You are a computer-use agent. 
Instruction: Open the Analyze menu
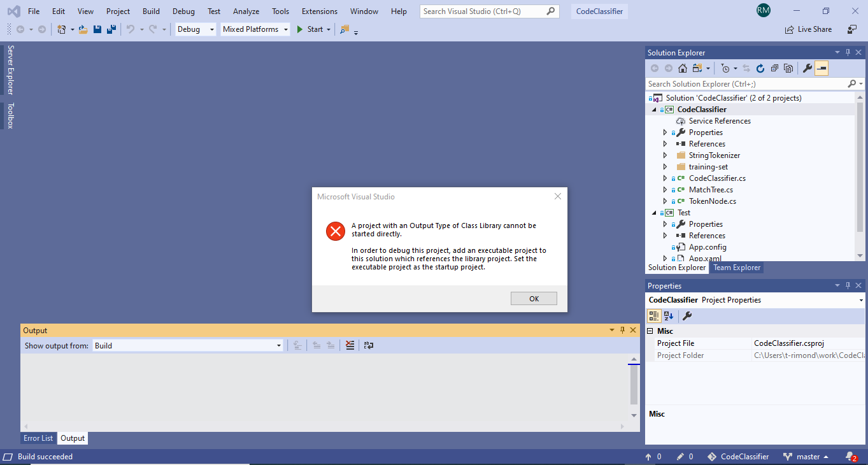pos(246,11)
